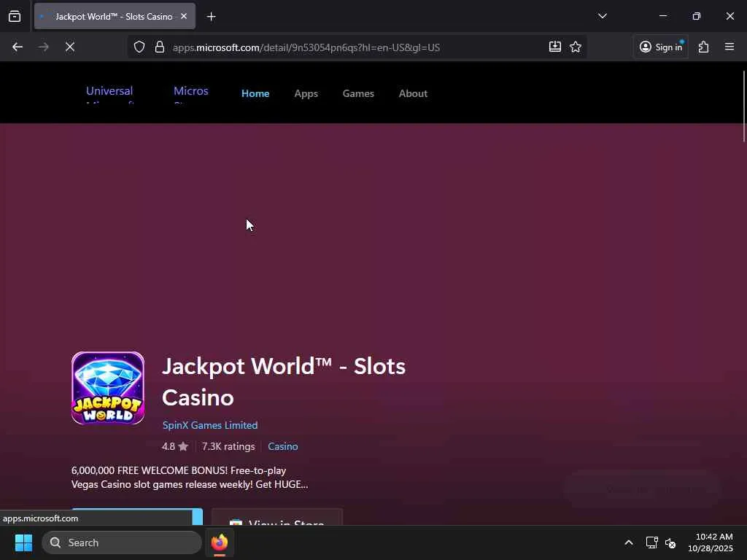This screenshot has height=560, width=747.
Task: Open the About navigation item
Action: click(x=413, y=94)
